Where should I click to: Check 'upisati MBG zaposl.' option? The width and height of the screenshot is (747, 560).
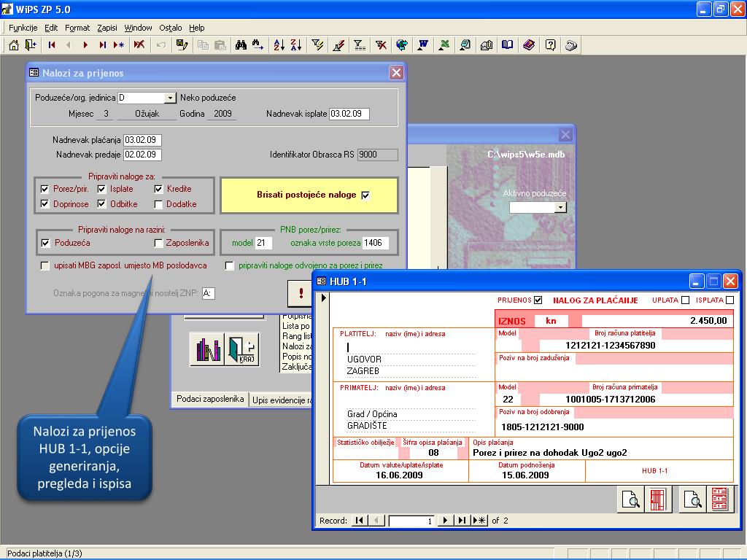coord(44,265)
